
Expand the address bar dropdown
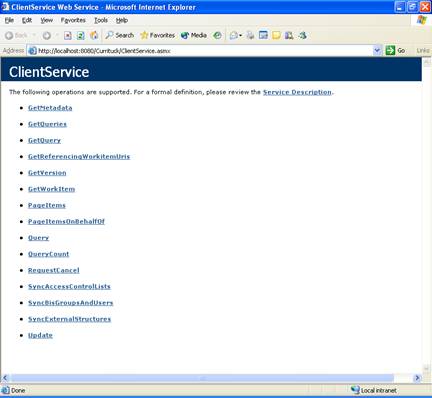coord(377,50)
